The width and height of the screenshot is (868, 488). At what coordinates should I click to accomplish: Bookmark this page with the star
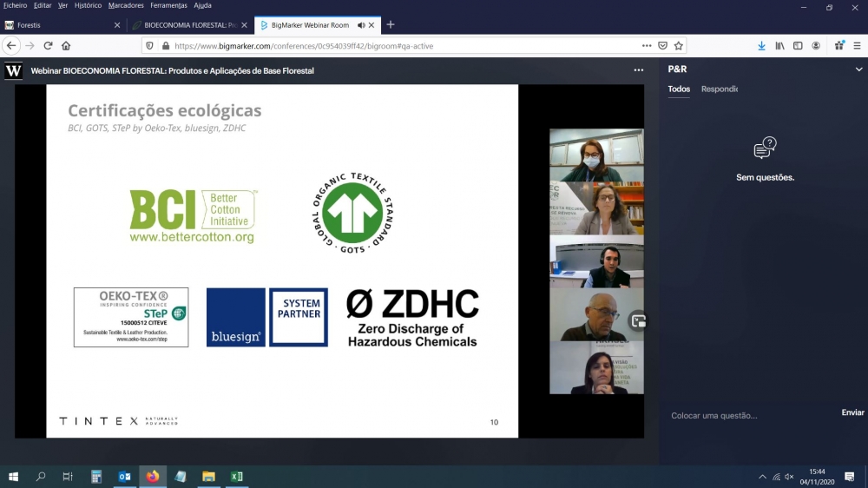tap(679, 46)
